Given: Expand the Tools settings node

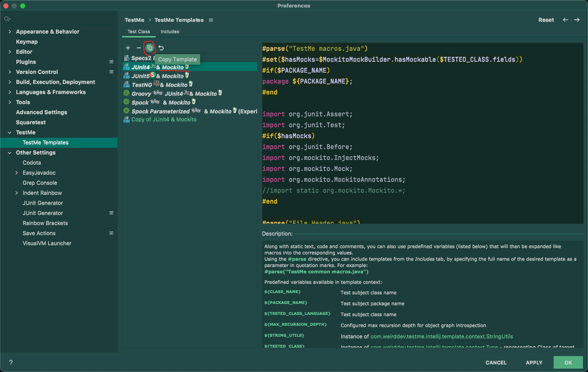Looking at the screenshot, I should (x=10, y=102).
